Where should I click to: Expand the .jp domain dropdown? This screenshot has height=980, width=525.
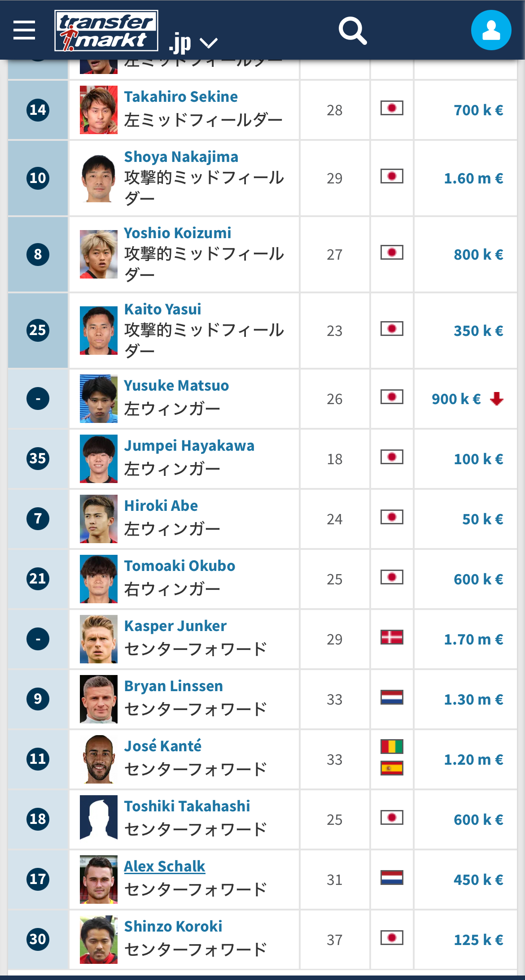click(x=209, y=43)
